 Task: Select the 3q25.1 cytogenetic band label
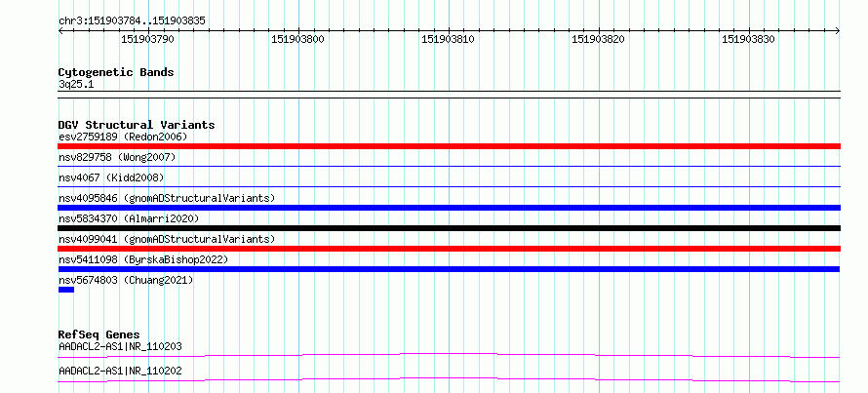[75, 84]
